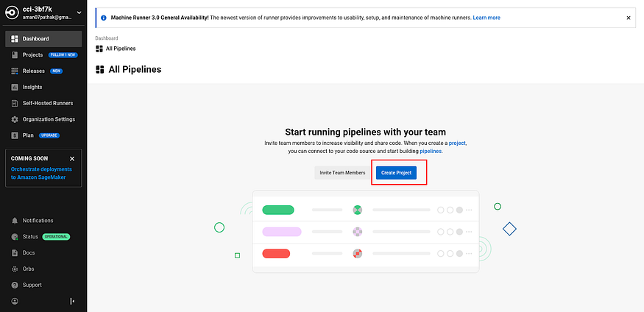Click the UPGRADE badge next to Plan
This screenshot has width=644, height=312.
pyautogui.click(x=50, y=135)
